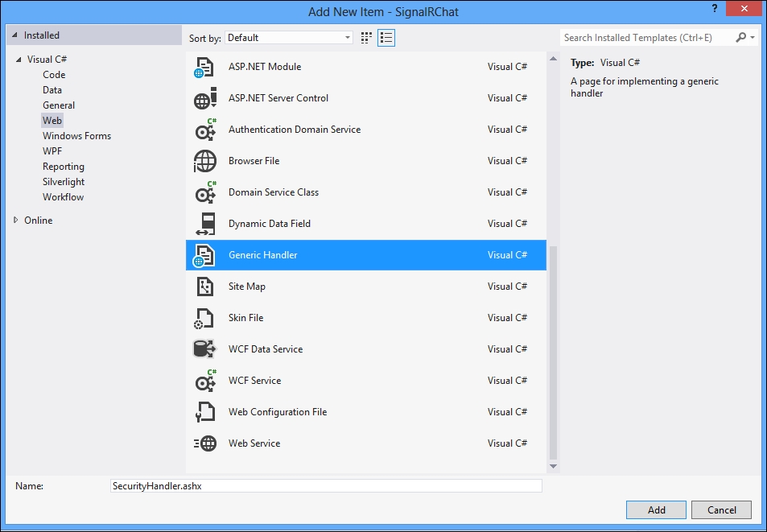Pick the WCF Data Service icon

coord(204,349)
